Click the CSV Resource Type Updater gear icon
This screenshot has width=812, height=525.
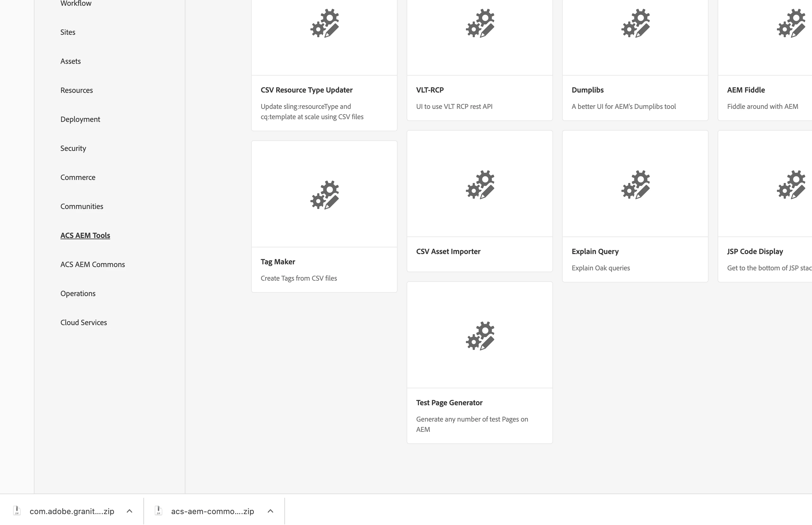coord(324,23)
